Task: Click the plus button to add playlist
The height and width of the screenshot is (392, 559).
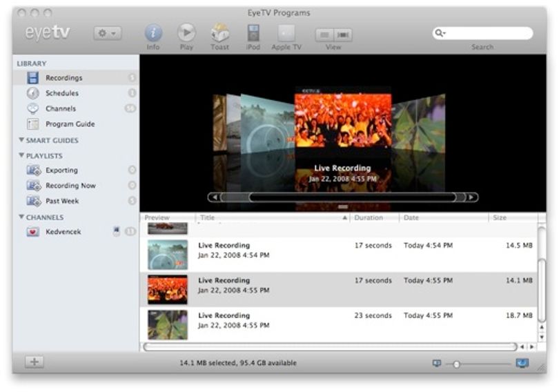Action: pyautogui.click(x=35, y=362)
